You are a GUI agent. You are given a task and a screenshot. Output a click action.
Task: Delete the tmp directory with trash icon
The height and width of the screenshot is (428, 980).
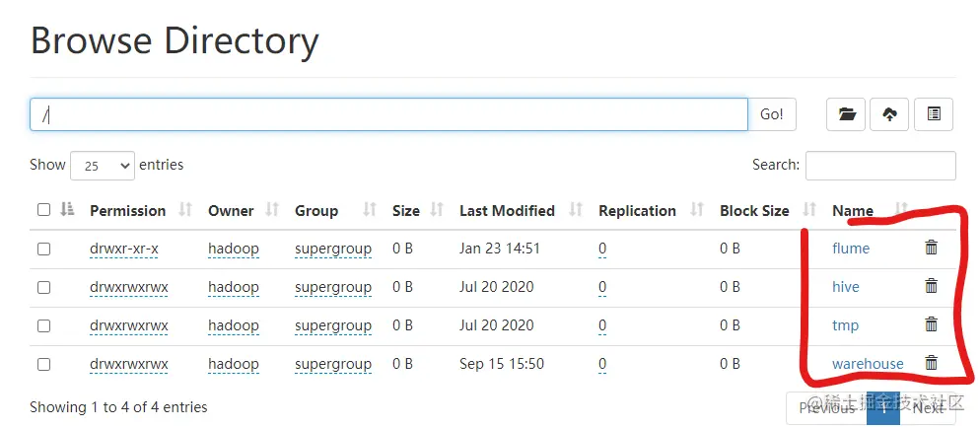pyautogui.click(x=932, y=324)
